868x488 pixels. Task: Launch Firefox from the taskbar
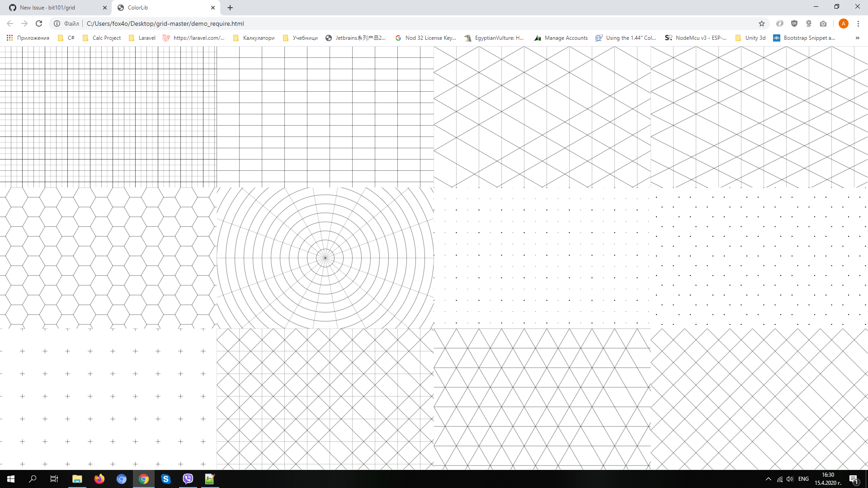(99, 479)
